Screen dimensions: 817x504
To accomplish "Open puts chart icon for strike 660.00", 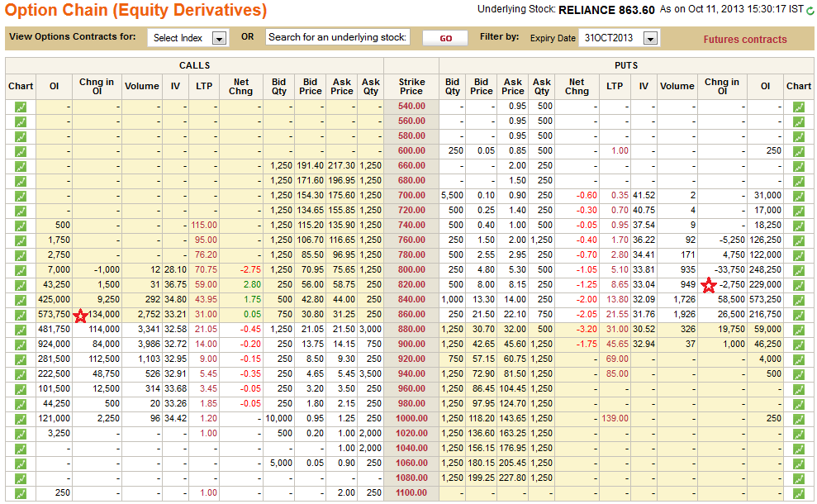I will coord(798,166).
